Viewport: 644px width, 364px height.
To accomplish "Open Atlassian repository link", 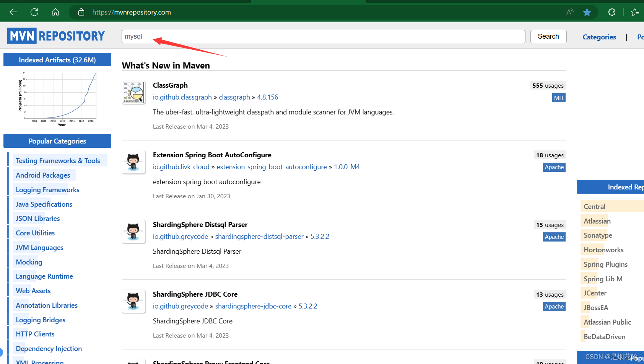I will 597,221.
